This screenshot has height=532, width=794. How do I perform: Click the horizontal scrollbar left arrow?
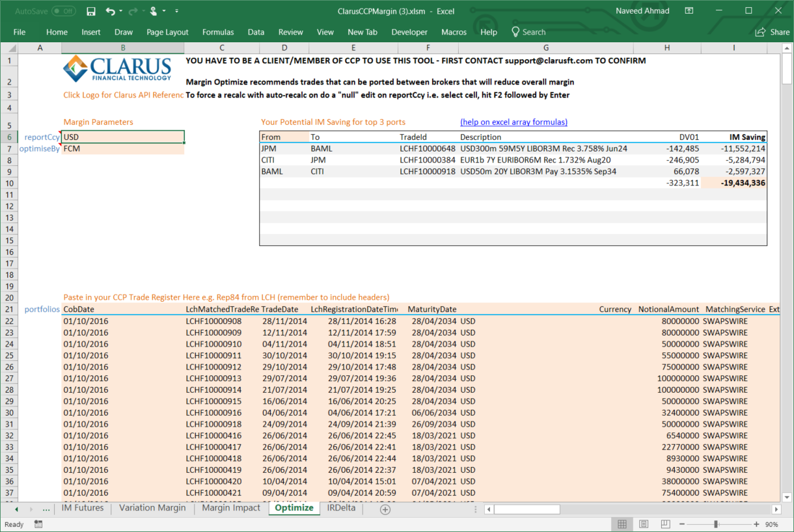coord(489,509)
